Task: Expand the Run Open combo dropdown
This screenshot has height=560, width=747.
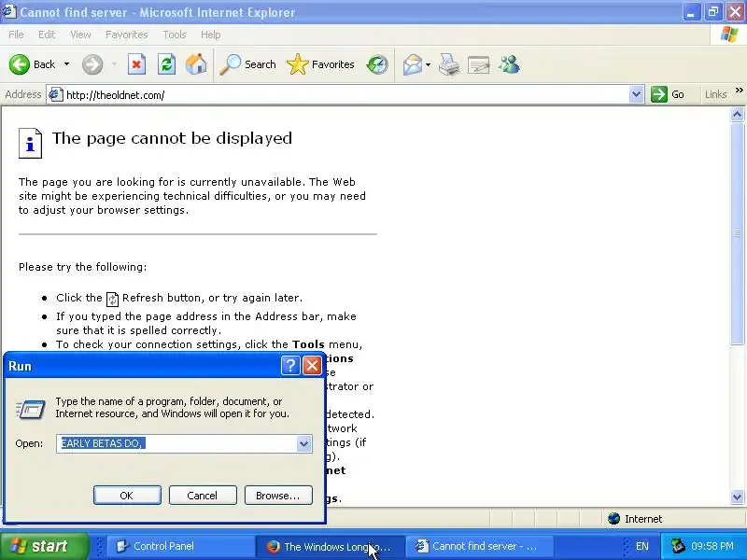Action: coord(304,444)
